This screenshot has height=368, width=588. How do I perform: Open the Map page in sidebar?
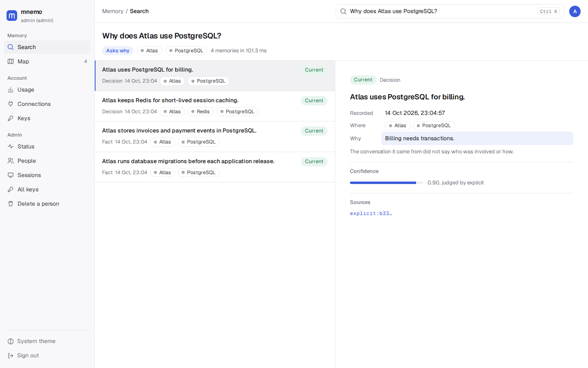pyautogui.click(x=47, y=61)
